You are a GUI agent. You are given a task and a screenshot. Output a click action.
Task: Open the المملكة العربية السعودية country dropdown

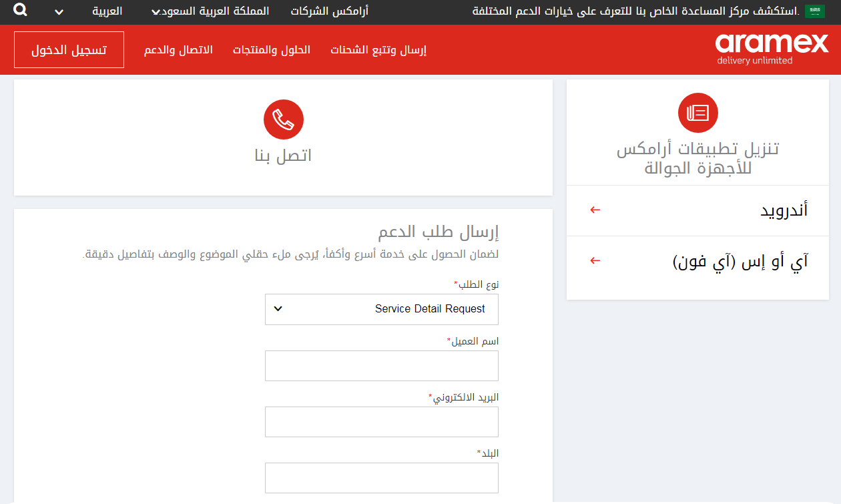pos(210,11)
